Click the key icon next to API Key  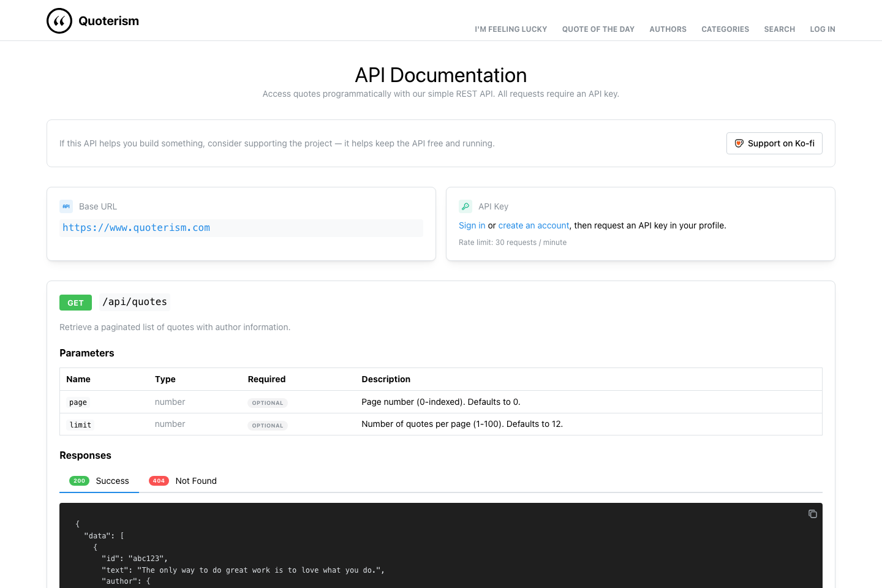click(x=466, y=206)
